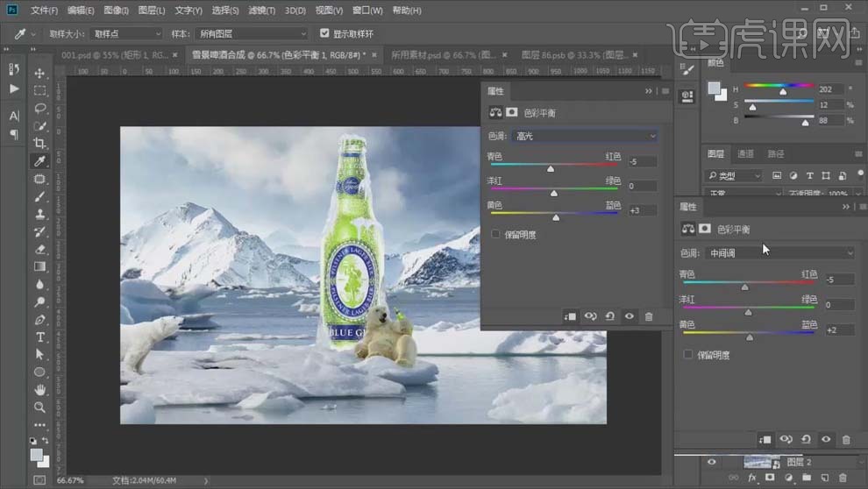Select the Eraser tool
868x489 pixels.
[40, 249]
